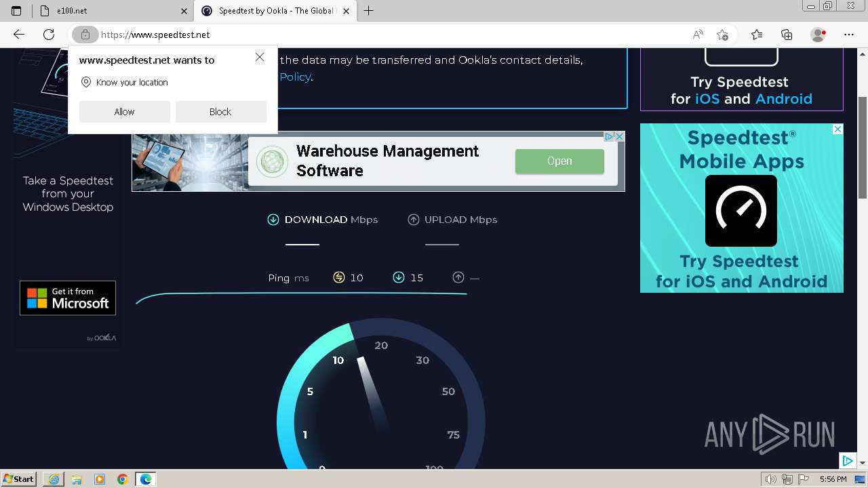
Task: Click the AdChoices icon at bottom right
Action: (847, 461)
